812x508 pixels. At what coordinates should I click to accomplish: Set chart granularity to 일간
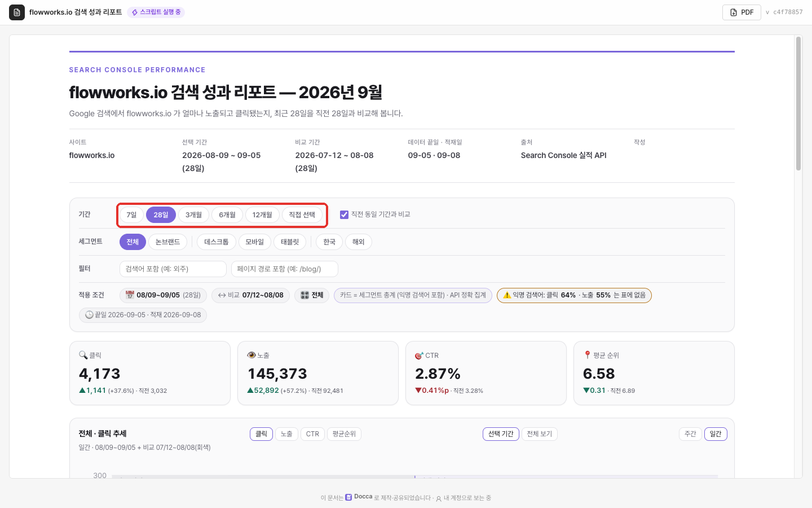pos(716,434)
